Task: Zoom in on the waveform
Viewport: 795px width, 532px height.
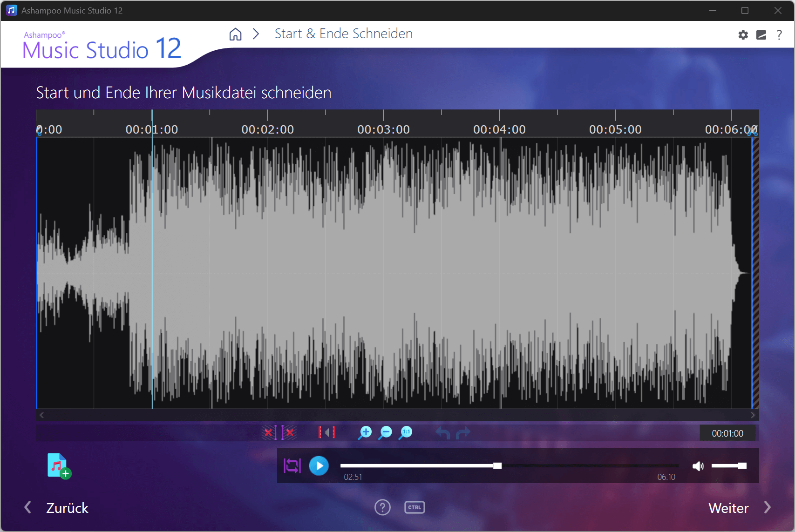Action: pos(365,433)
